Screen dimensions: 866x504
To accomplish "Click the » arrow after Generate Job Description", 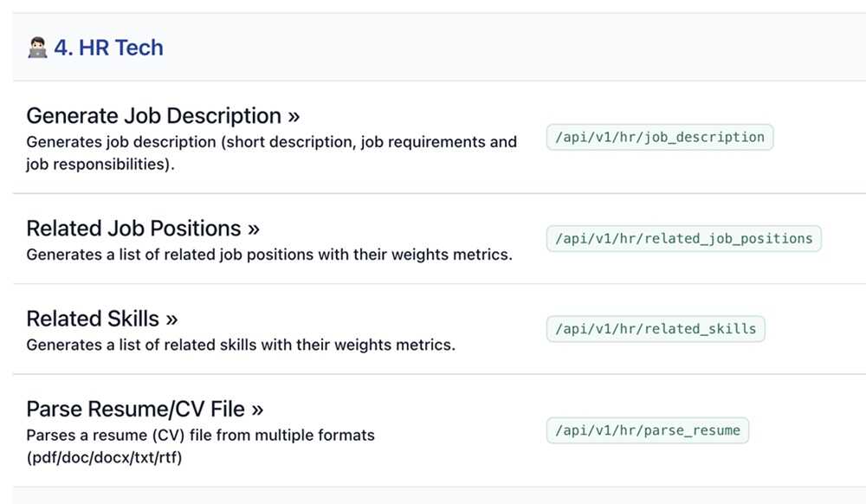I will [x=294, y=116].
